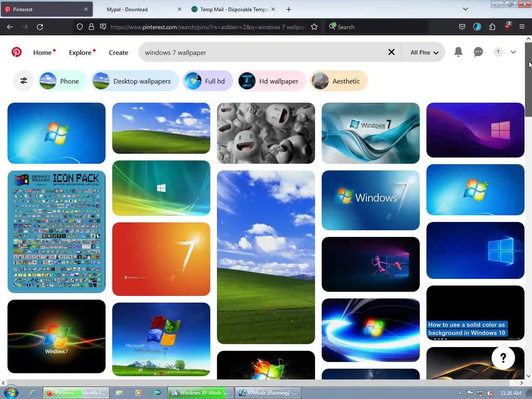532x399 pixels.
Task: Select the Aesthetic chip
Action: pos(339,81)
